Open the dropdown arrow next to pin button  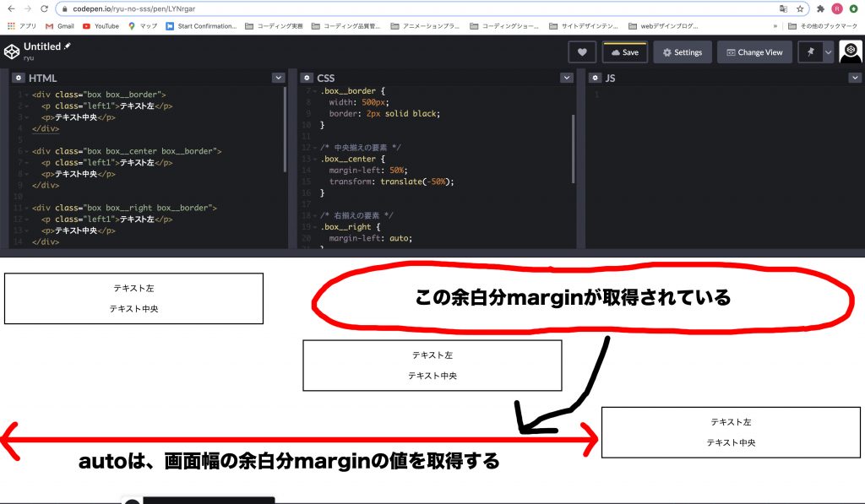coord(828,52)
